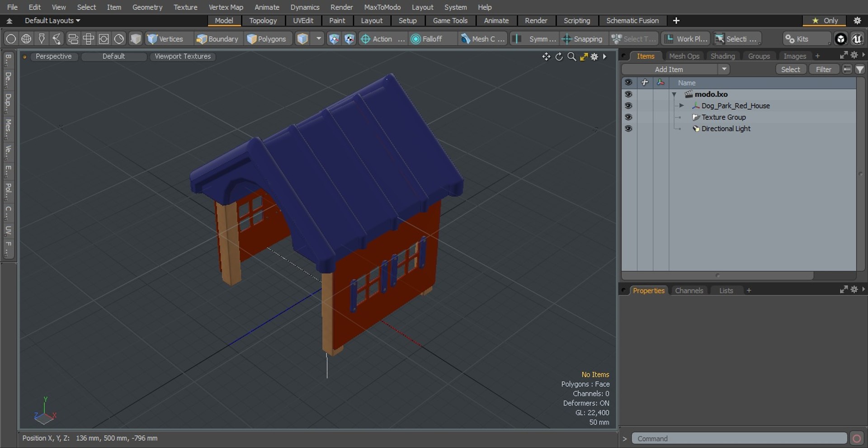Viewport: 868px width, 448px height.
Task: Select the Texture Group item
Action: click(723, 117)
